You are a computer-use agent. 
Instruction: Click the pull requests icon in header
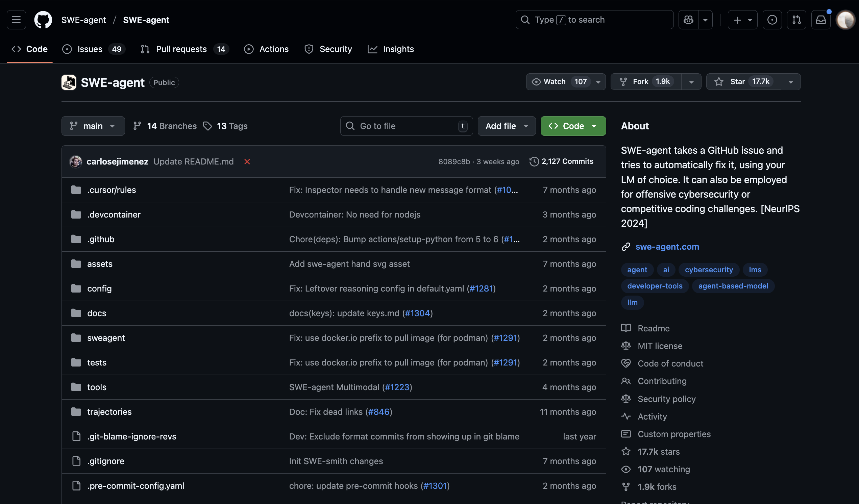796,20
